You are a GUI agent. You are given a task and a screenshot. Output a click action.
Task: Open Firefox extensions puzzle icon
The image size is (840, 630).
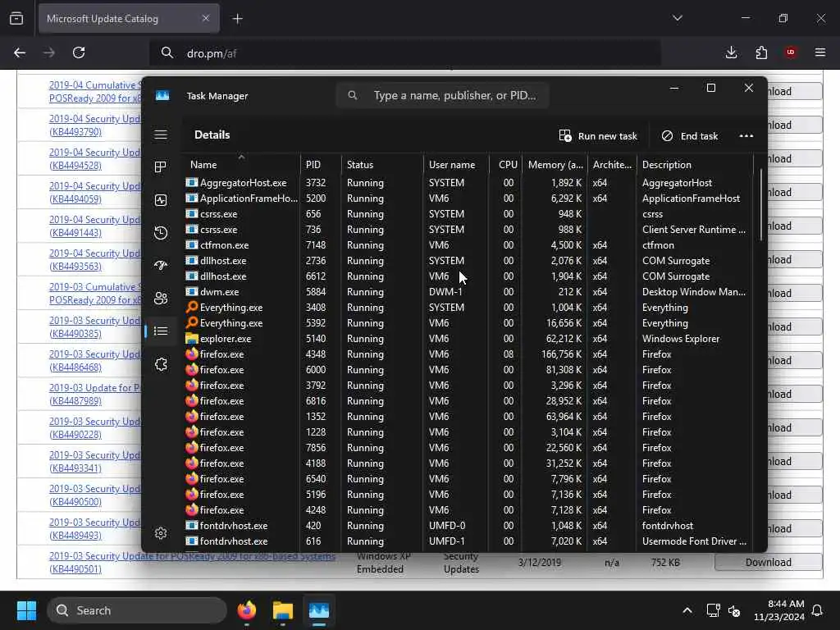761,52
